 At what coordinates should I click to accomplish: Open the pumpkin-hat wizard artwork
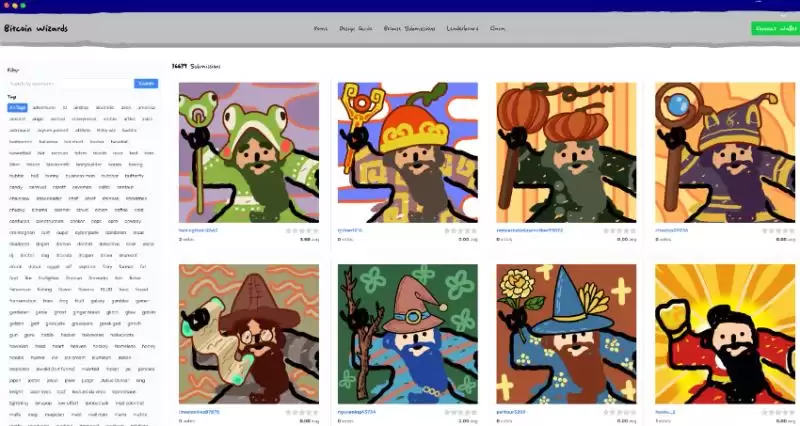[566, 152]
